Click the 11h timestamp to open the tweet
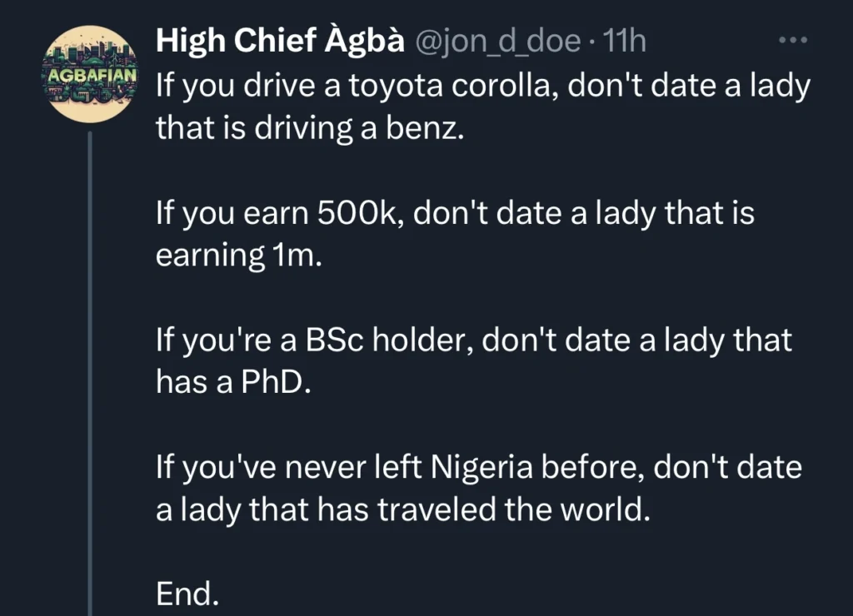Viewport: 853px width, 616px height. click(626, 40)
